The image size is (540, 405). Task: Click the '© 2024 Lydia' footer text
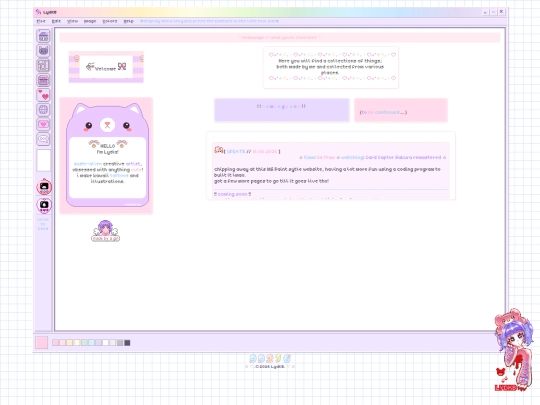[270, 367]
